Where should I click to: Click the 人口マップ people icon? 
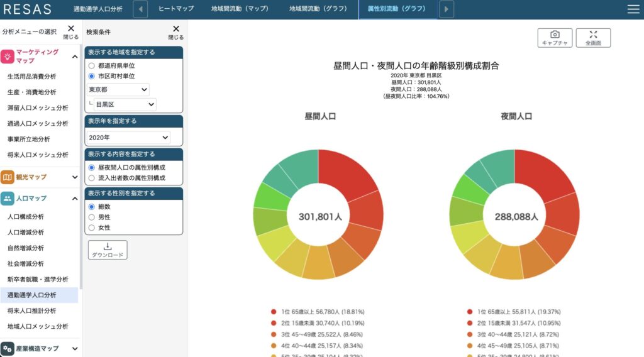(8, 199)
